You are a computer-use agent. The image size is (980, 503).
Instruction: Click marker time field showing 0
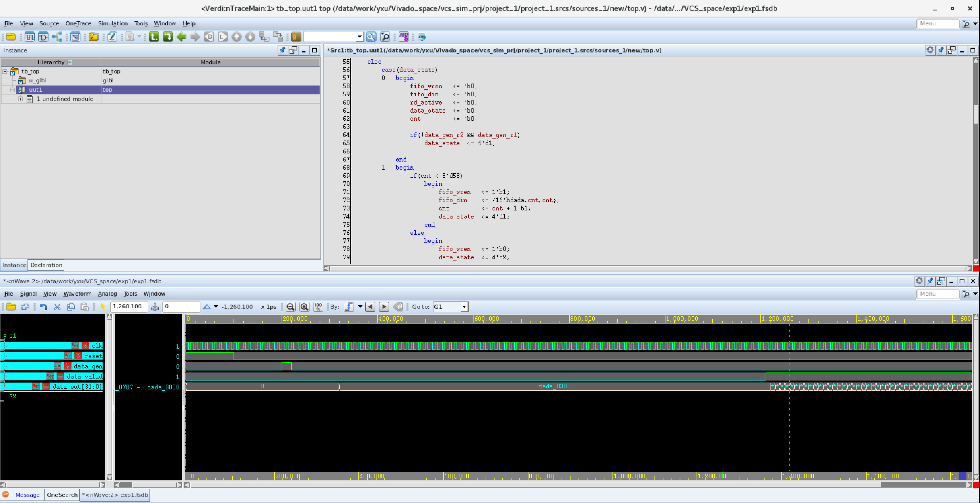click(x=181, y=307)
